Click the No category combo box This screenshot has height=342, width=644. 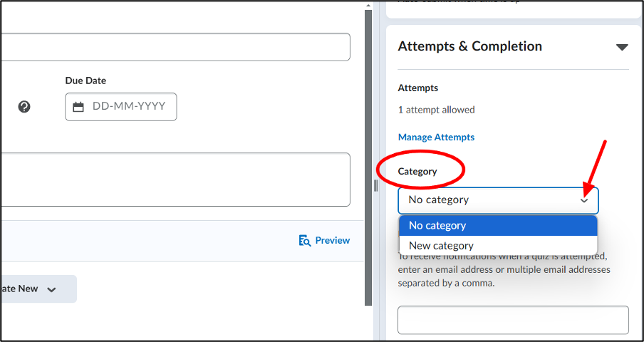pyautogui.click(x=498, y=201)
